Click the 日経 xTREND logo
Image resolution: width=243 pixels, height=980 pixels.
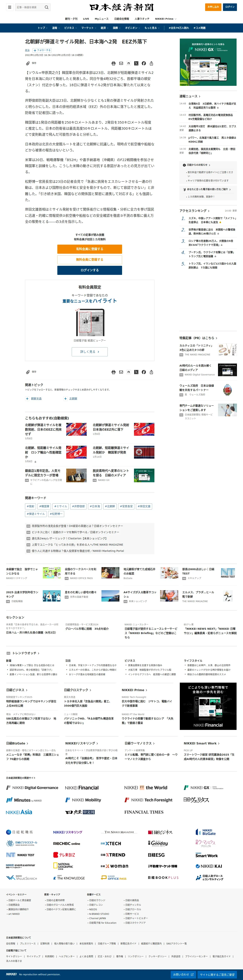point(113,855)
